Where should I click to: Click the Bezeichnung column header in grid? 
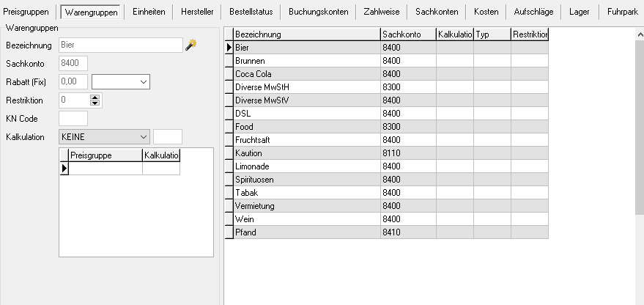pos(306,34)
